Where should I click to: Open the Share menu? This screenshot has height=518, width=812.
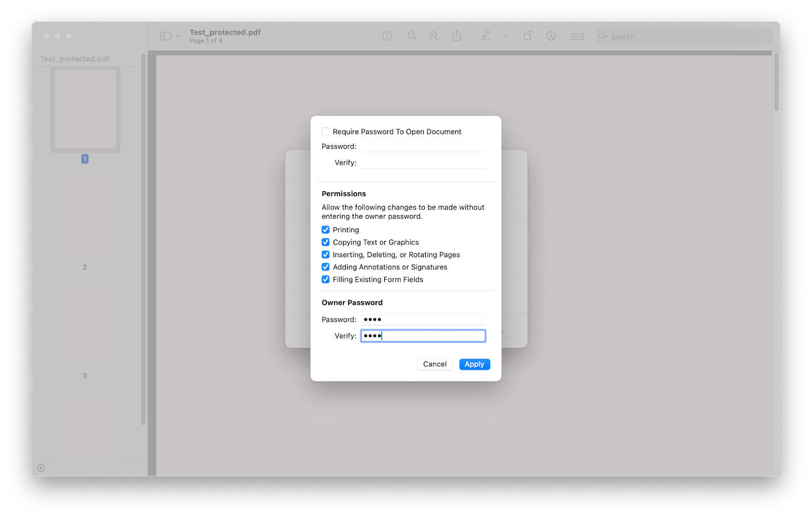(x=456, y=36)
